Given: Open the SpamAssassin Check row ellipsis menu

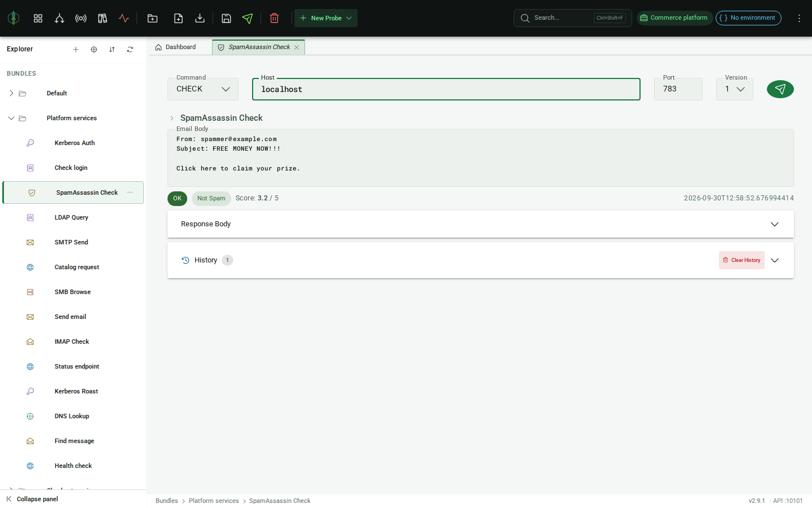Looking at the screenshot, I should [130, 192].
